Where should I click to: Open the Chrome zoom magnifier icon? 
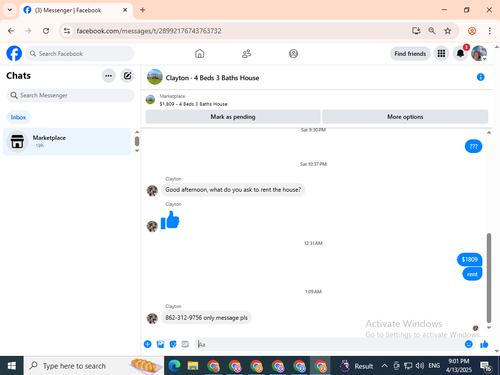click(x=432, y=31)
